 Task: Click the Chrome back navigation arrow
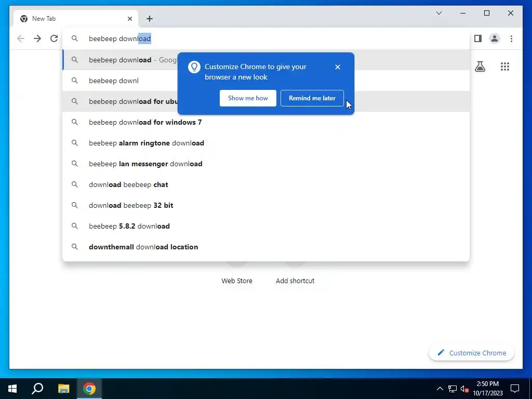coord(21,38)
